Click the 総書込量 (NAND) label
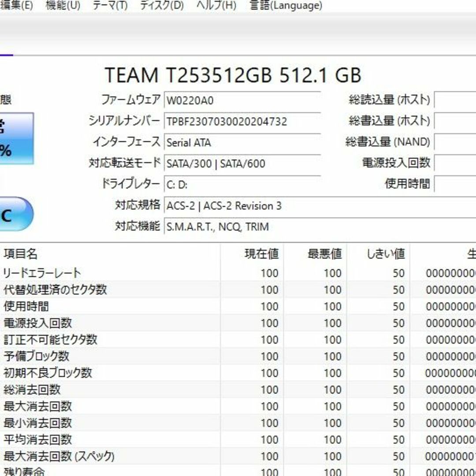The height and width of the screenshot is (476, 476). click(x=388, y=142)
